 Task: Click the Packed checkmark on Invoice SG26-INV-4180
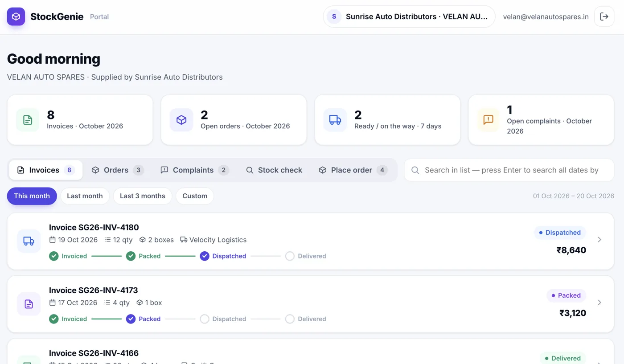131,256
